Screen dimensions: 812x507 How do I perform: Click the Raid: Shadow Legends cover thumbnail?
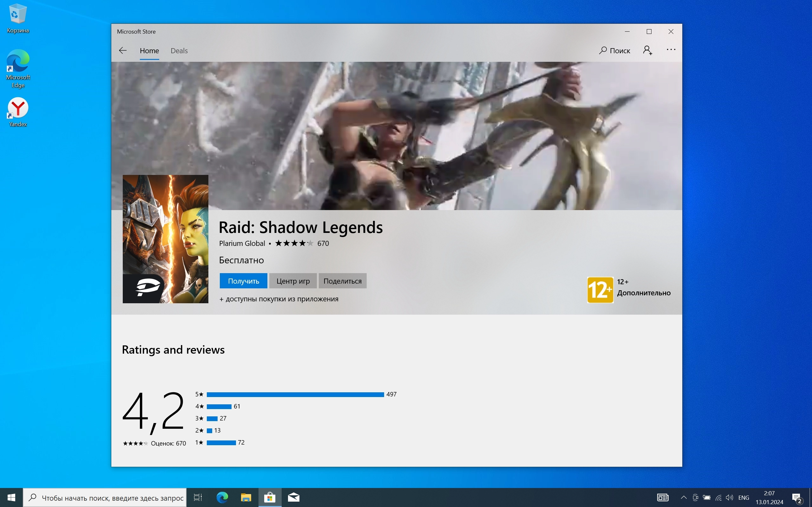coord(166,239)
